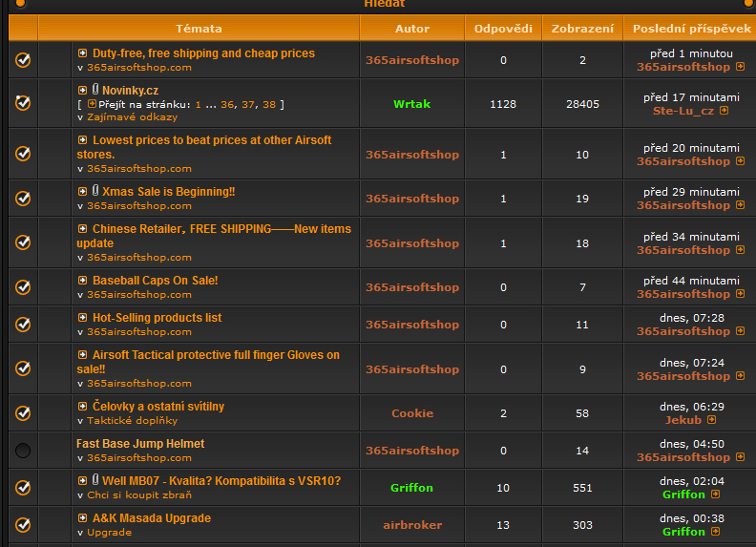Go to page 38 of Novinky.cz
The height and width of the screenshot is (547, 756).
(x=269, y=104)
